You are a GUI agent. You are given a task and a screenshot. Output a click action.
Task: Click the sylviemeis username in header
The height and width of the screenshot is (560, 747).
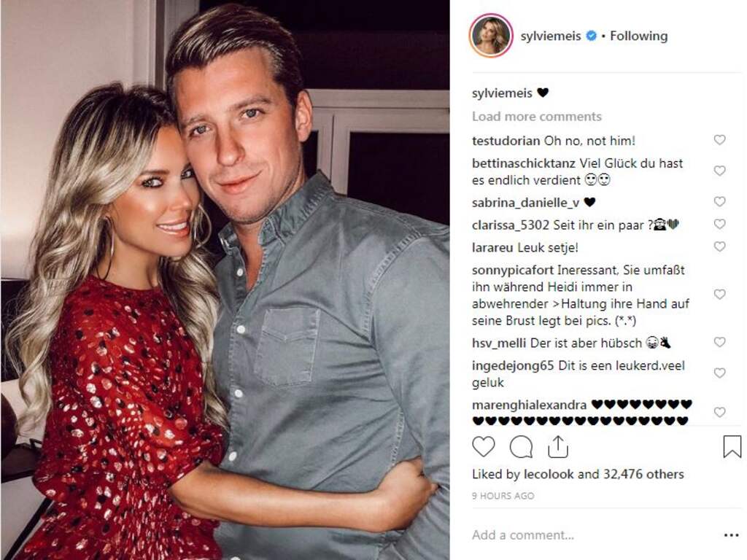tap(551, 36)
